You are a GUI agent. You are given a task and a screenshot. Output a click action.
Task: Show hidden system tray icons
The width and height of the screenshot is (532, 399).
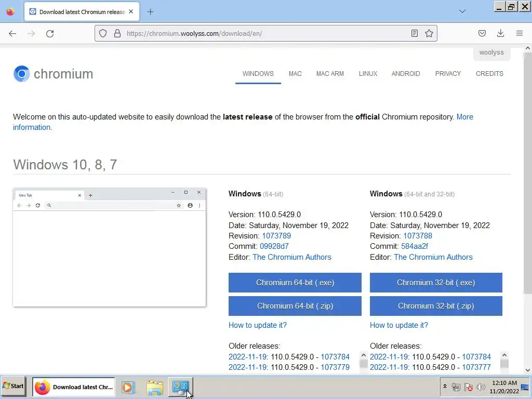[x=445, y=387]
